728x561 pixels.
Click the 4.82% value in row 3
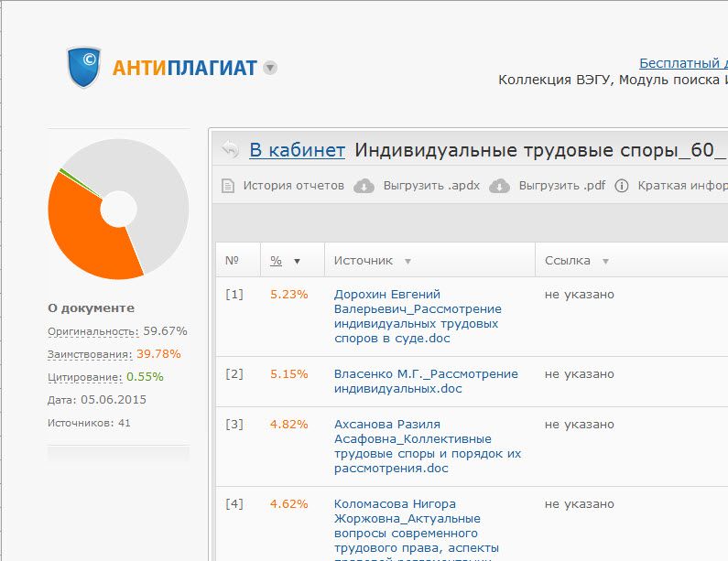coord(288,425)
